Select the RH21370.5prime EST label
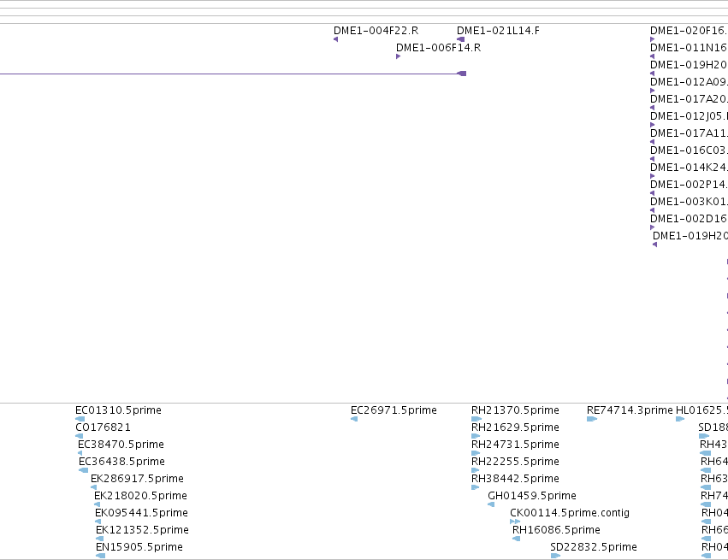Viewport: 728px width, 560px height. [515, 410]
